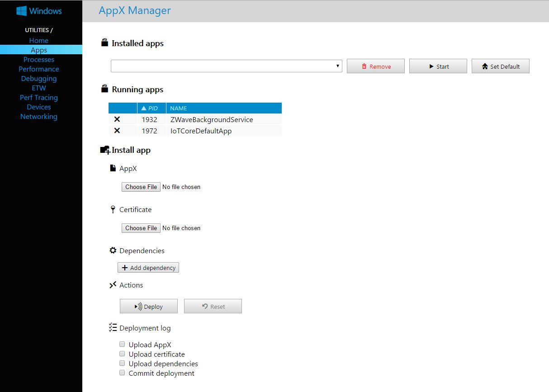
Task: Terminate IoTCoreDefaultApp using its X icon
Action: pos(117,131)
